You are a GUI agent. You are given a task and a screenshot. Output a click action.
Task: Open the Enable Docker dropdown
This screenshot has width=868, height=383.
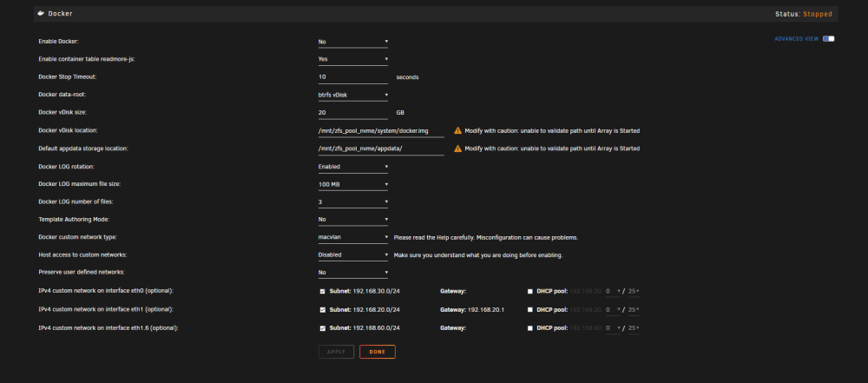click(x=353, y=42)
